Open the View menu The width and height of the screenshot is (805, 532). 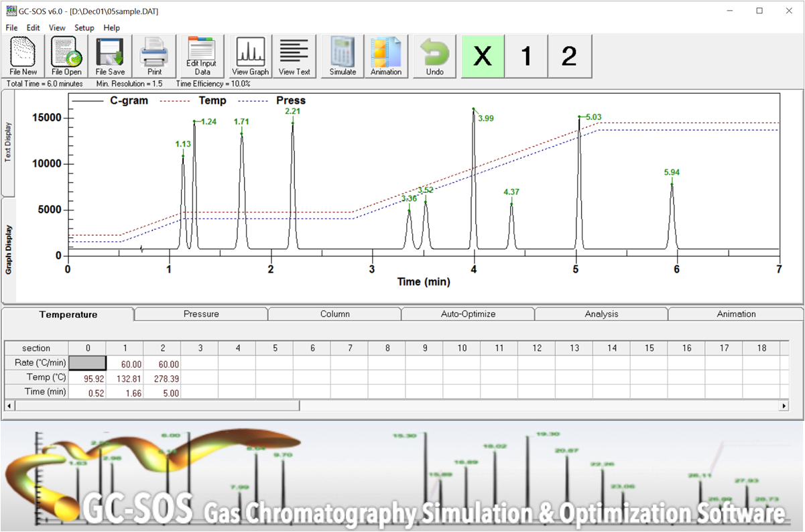point(57,27)
